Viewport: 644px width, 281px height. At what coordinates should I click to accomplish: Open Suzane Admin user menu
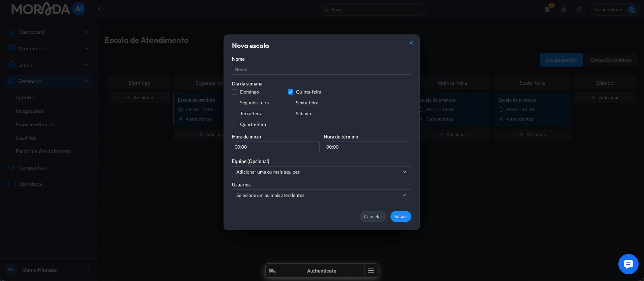614,9
